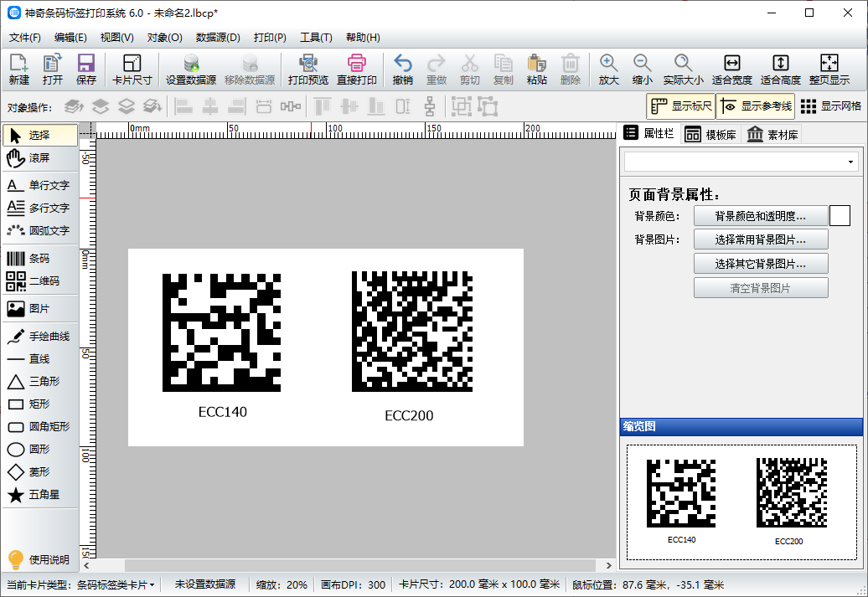
Task: Expand the properties panel object dropdown
Action: pos(850,162)
